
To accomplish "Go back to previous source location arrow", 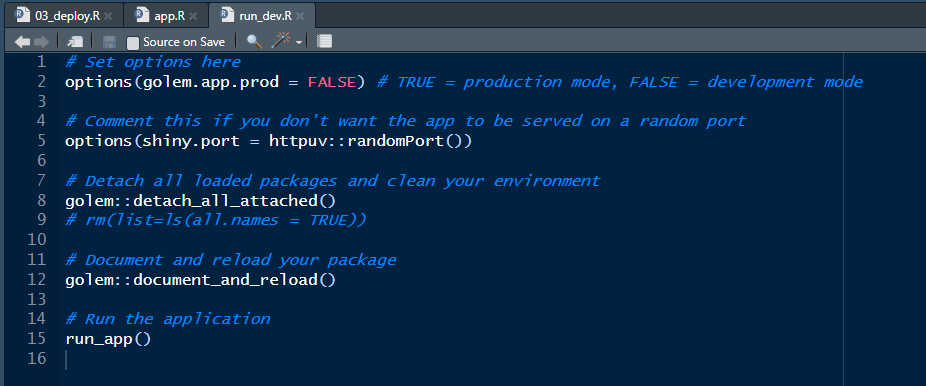I will pos(22,41).
